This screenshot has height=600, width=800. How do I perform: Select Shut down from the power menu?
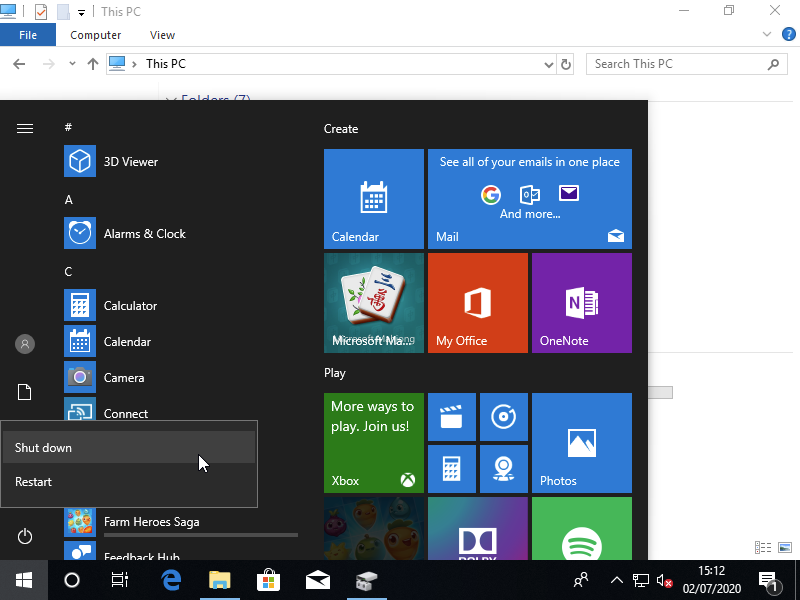coord(129,447)
